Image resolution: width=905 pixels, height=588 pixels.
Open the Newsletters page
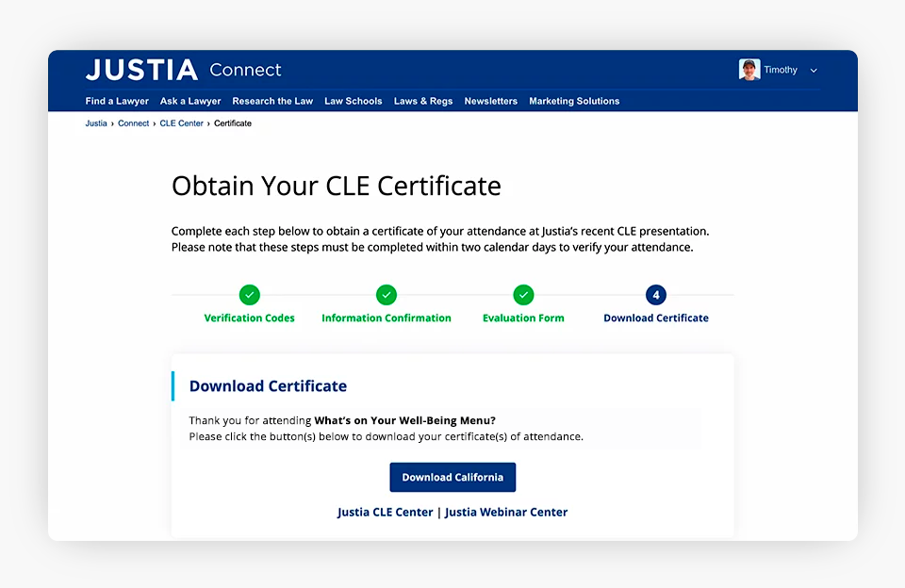[x=490, y=101]
